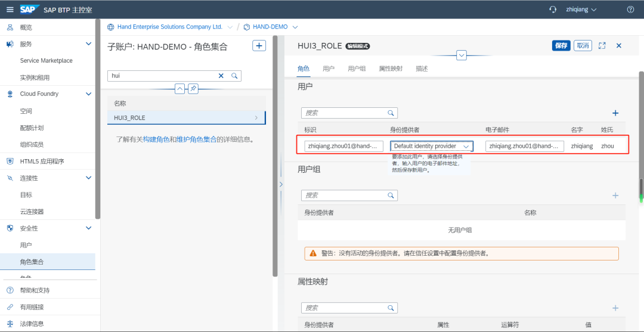Open the 构建角色 link
Screen dimensions: 644x332
(x=156, y=139)
